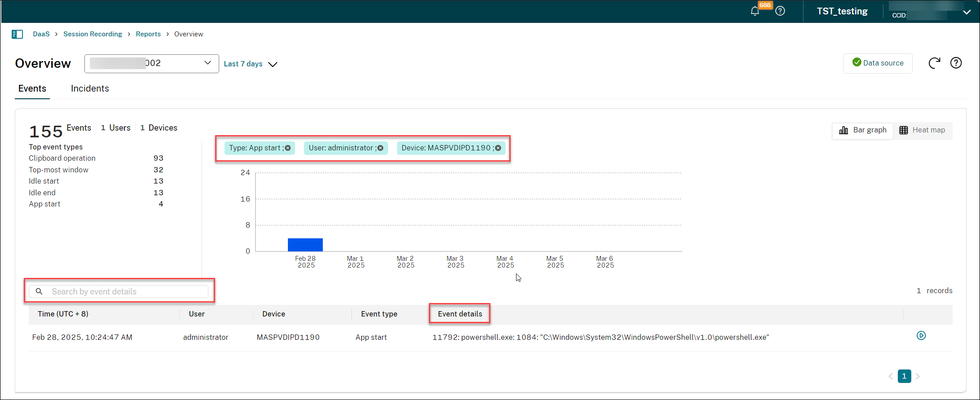Remove the Device: MASPVDIPD1190 filter
Screen dimensions: 980x400
coord(498,148)
